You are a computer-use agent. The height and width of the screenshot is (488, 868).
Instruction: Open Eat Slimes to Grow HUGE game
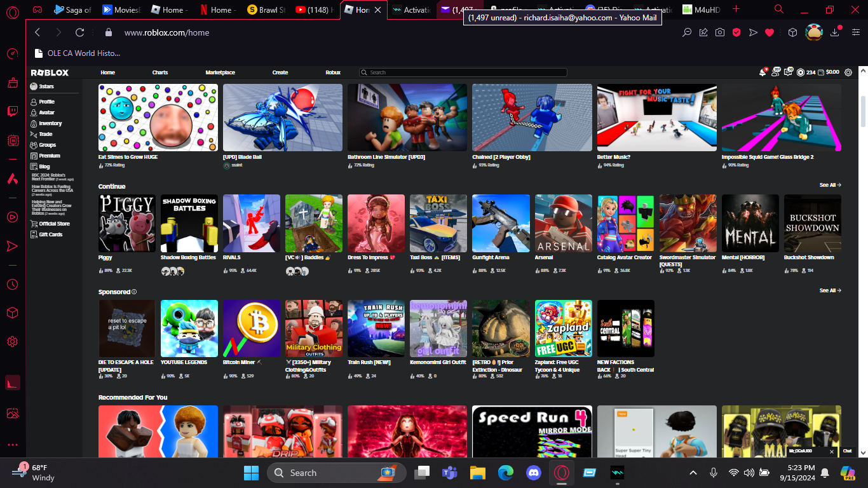pos(158,118)
